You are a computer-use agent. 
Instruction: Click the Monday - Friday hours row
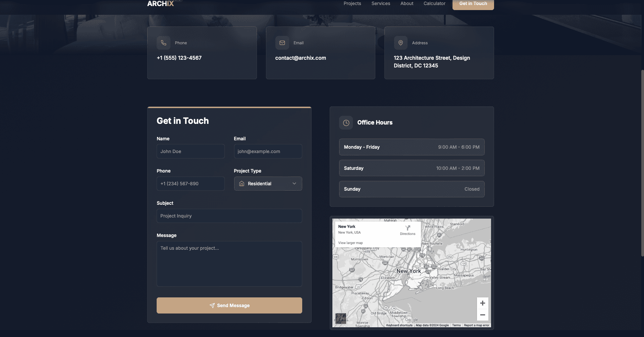click(x=412, y=147)
